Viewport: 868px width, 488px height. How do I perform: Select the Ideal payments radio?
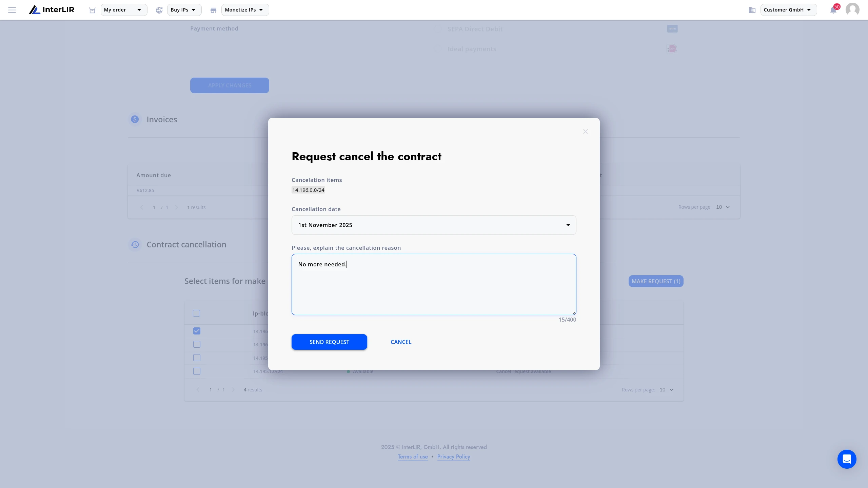(438, 49)
